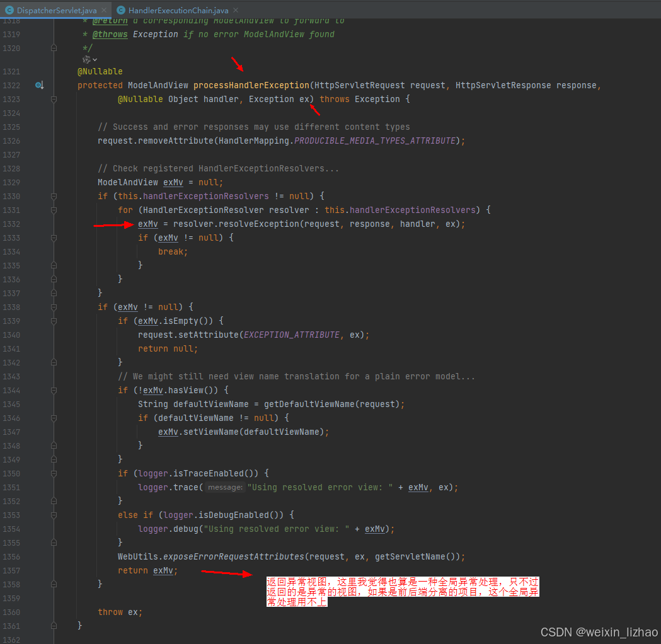
Task: Collapse fold marker at line 1333
Action: point(54,238)
